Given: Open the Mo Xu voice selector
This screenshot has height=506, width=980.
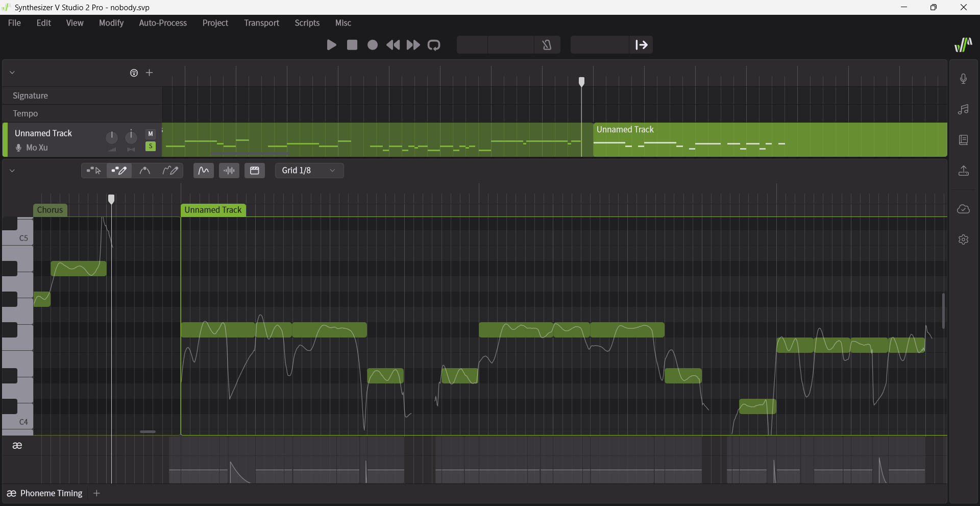Looking at the screenshot, I should 32,148.
